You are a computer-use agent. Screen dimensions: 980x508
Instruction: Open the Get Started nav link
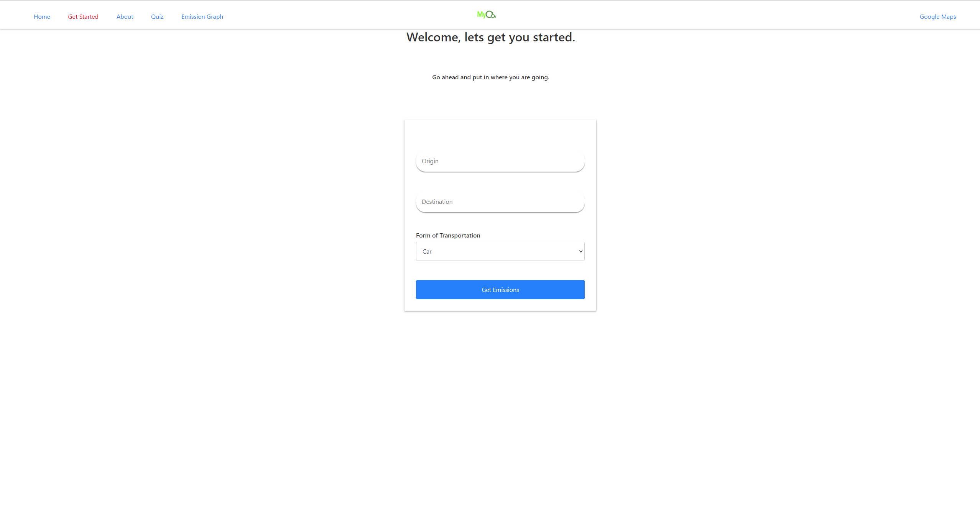click(83, 16)
